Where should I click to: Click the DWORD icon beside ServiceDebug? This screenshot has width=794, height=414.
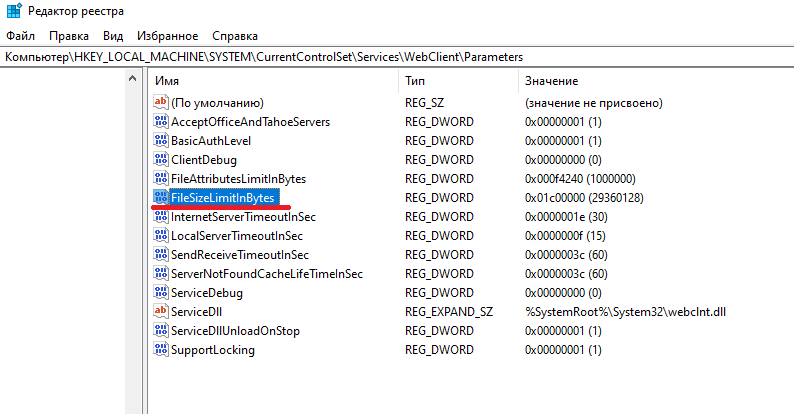point(160,293)
